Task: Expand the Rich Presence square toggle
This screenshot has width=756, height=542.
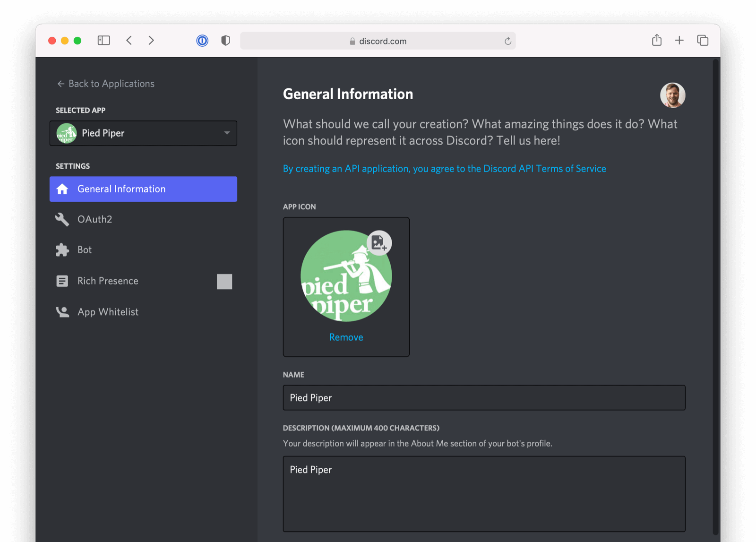Action: point(224,282)
